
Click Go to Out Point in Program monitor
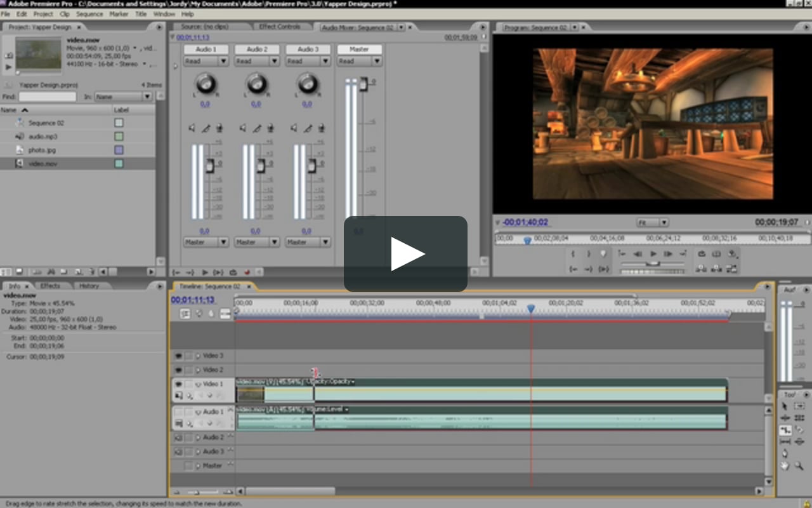[589, 269]
